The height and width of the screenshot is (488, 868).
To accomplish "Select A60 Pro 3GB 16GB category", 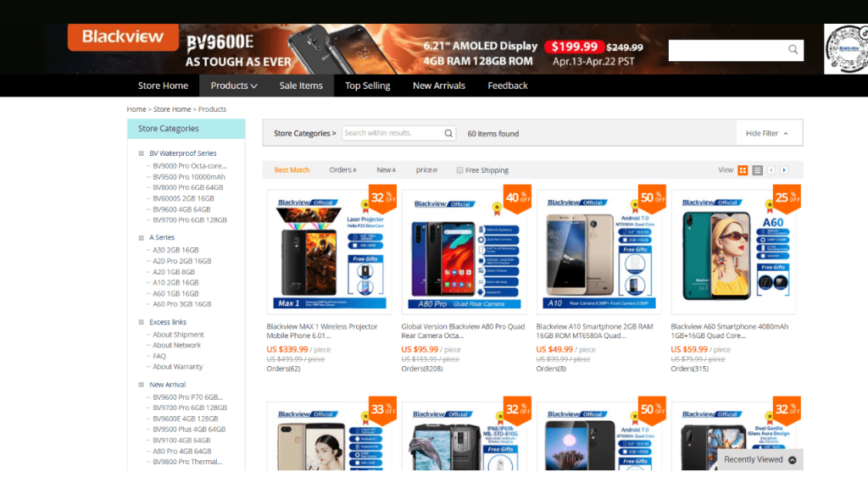I will coord(181,304).
